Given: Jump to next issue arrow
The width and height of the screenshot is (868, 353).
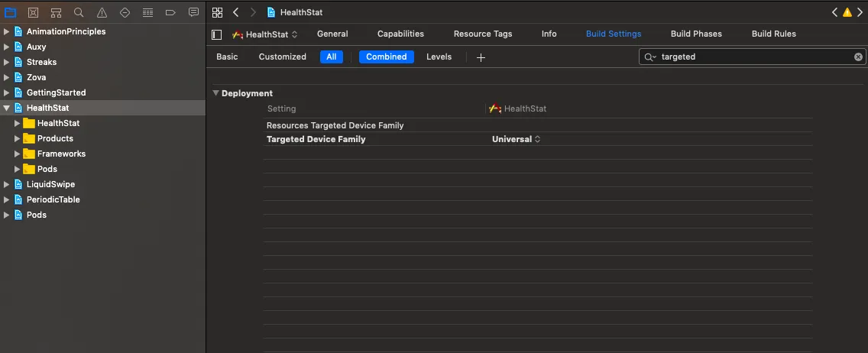Looking at the screenshot, I should [x=860, y=12].
